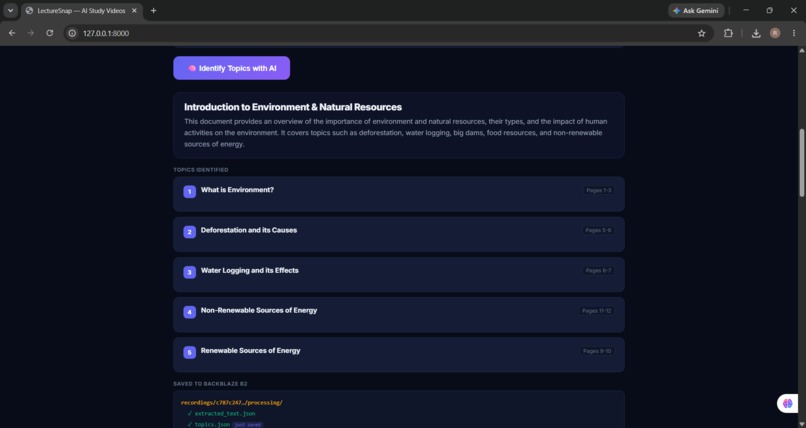
Task: Restore down the browser window
Action: [x=770, y=10]
